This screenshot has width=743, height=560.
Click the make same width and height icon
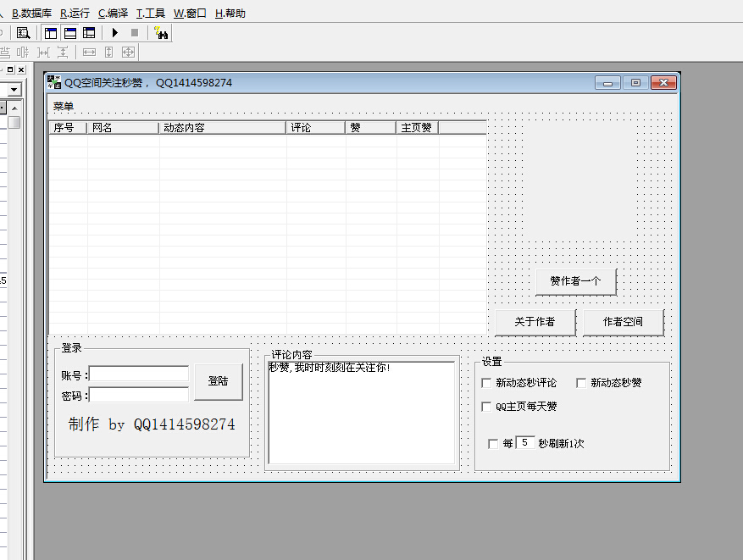(x=129, y=53)
